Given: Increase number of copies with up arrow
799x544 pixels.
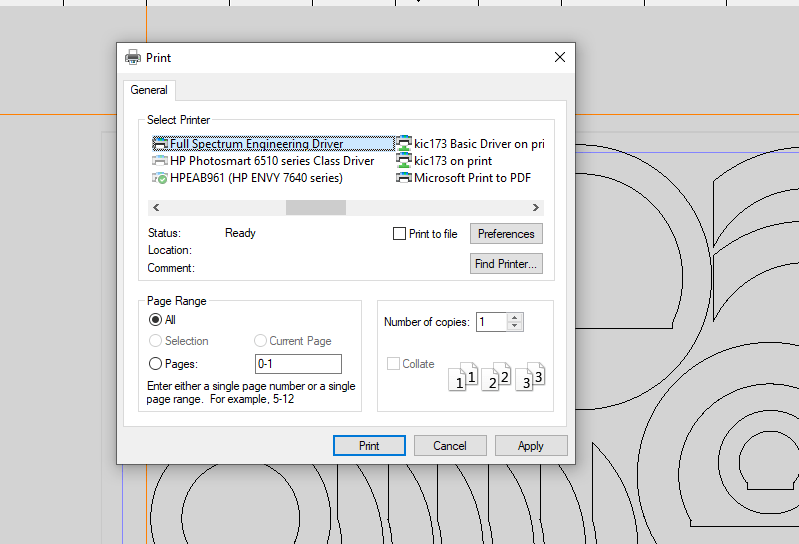Looking at the screenshot, I should pyautogui.click(x=515, y=318).
